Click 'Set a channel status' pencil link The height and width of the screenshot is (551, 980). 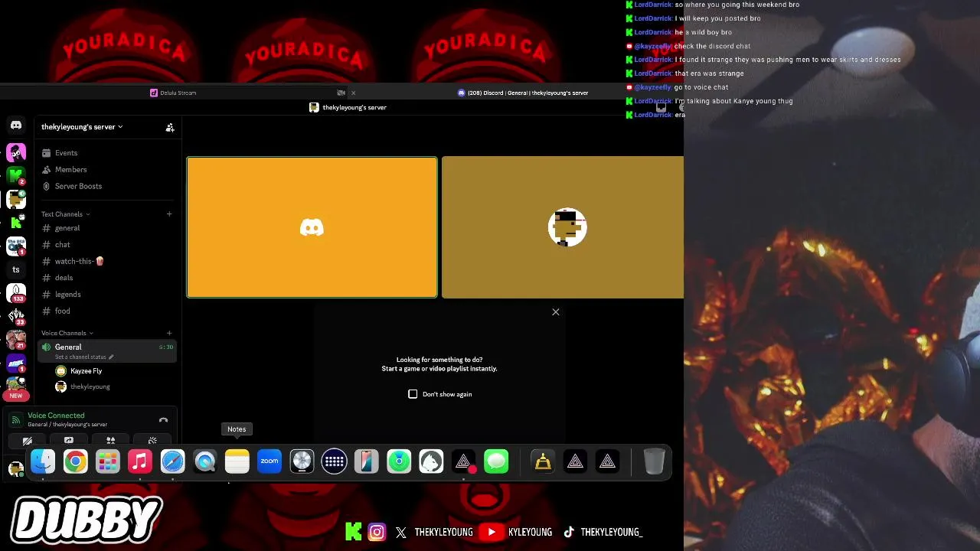[84, 357]
